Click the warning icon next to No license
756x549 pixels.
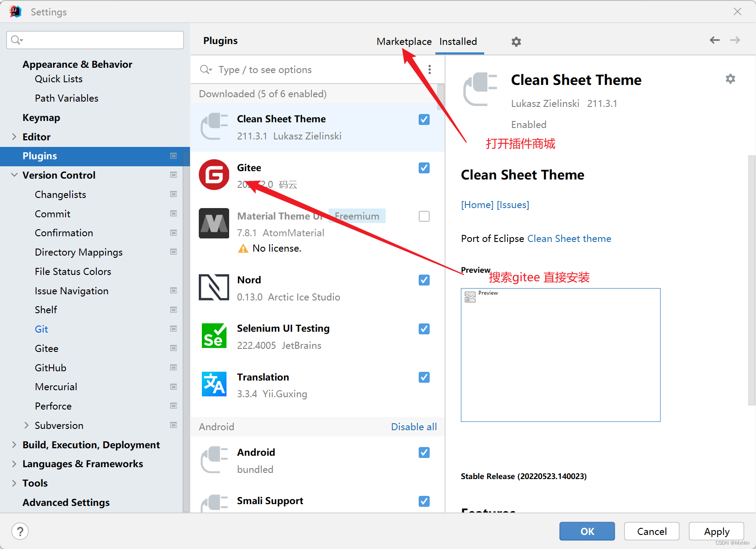(x=243, y=249)
